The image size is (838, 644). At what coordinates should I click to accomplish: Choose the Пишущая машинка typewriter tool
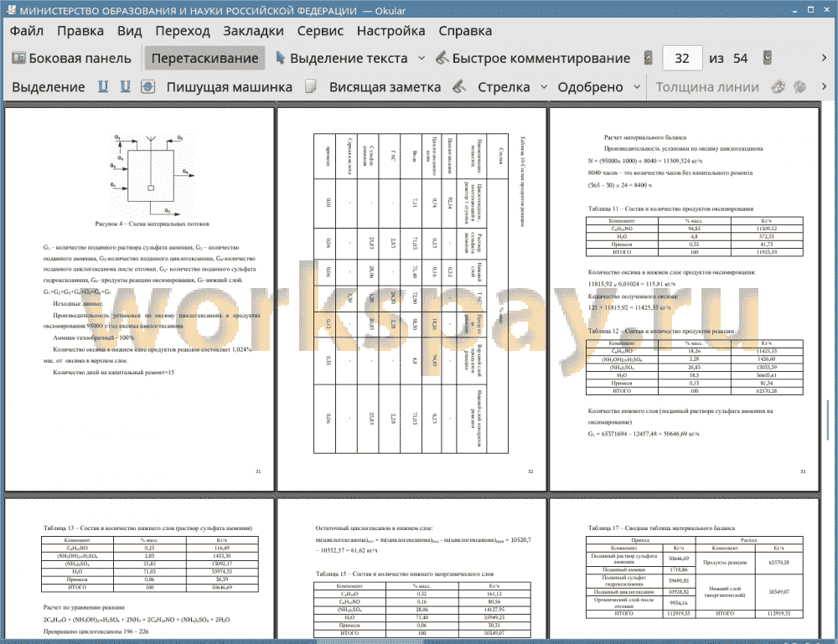pyautogui.click(x=230, y=87)
